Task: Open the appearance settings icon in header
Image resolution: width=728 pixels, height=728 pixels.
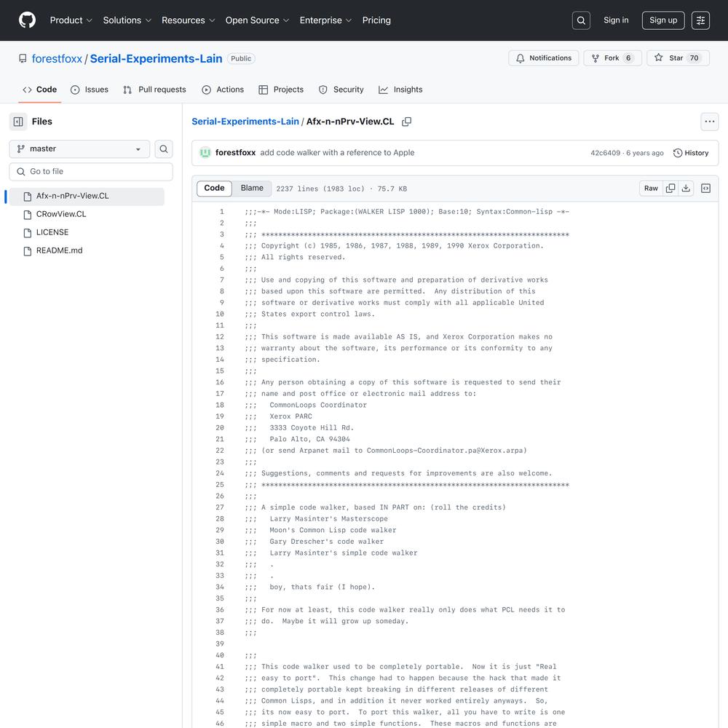Action: [700, 20]
